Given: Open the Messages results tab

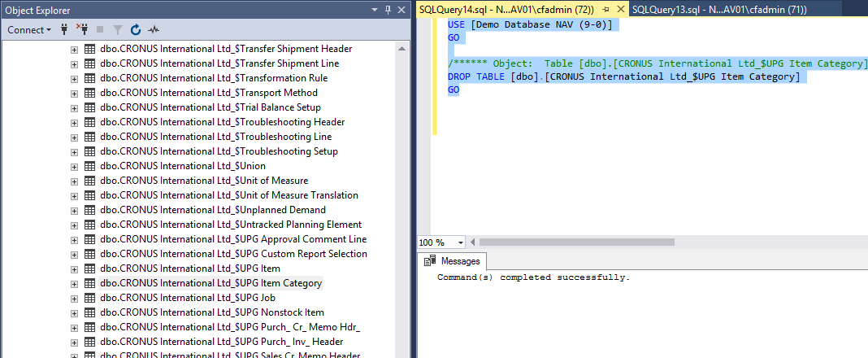Looking at the screenshot, I should coord(452,261).
